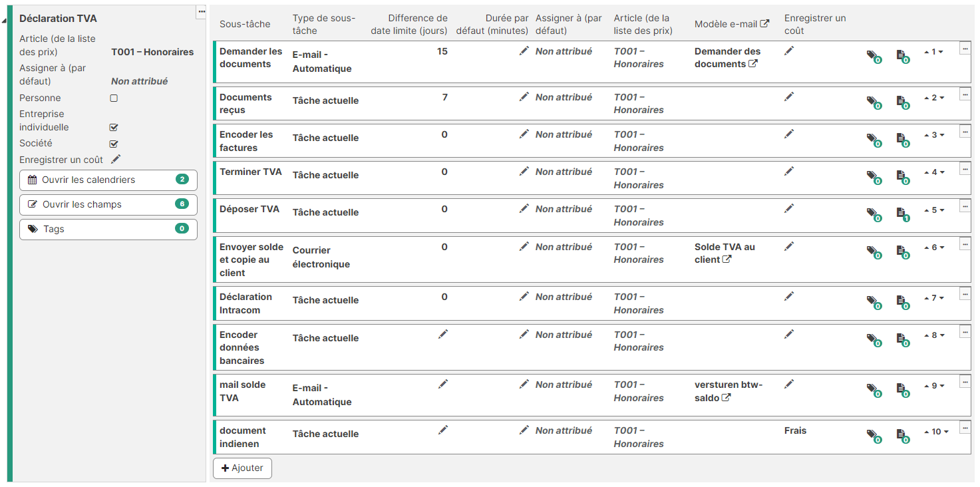Toggle the Société checkbox
Screen dimensions: 980x487
(x=114, y=144)
